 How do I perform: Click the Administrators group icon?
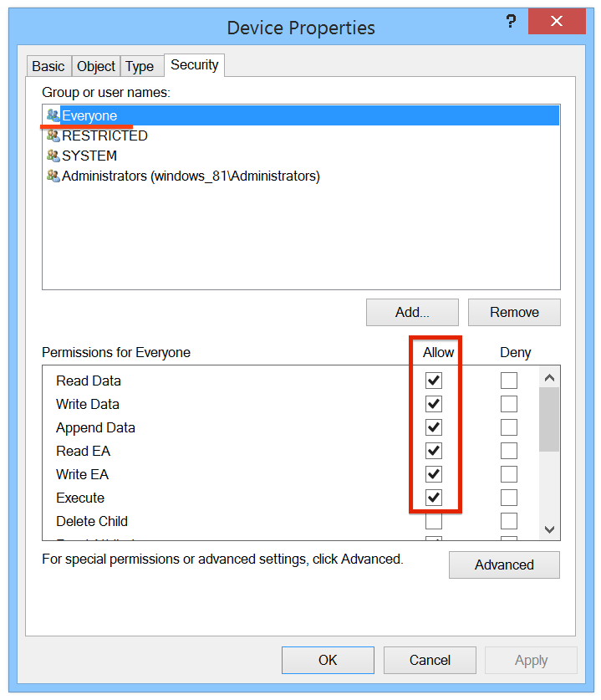click(53, 176)
